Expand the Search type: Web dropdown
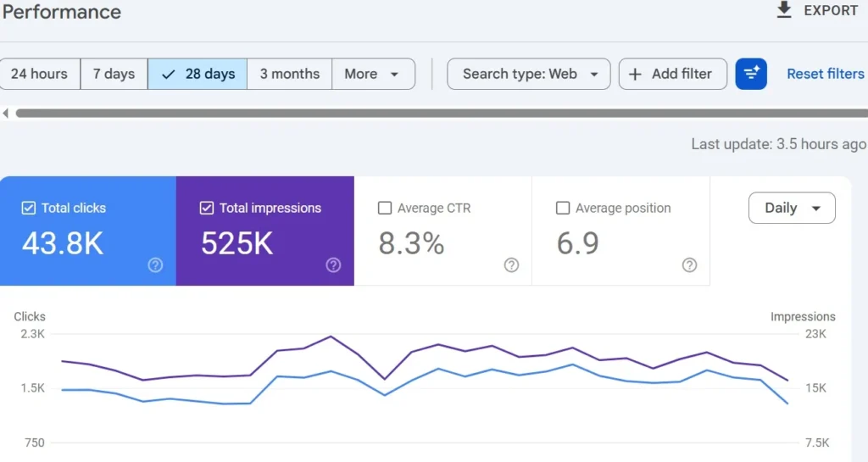Viewport: 868px width, 462px height. tap(529, 74)
